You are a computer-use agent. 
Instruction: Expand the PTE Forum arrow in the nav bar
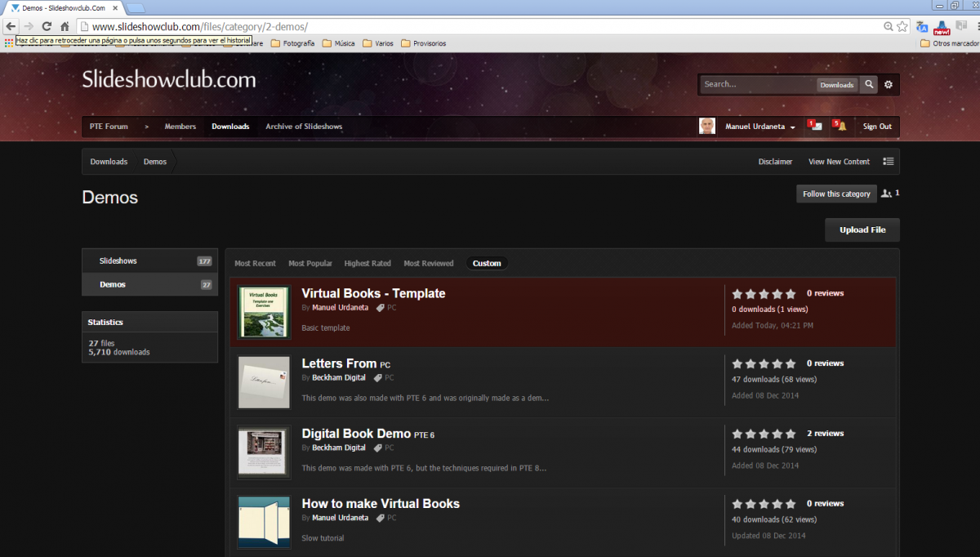pyautogui.click(x=147, y=127)
